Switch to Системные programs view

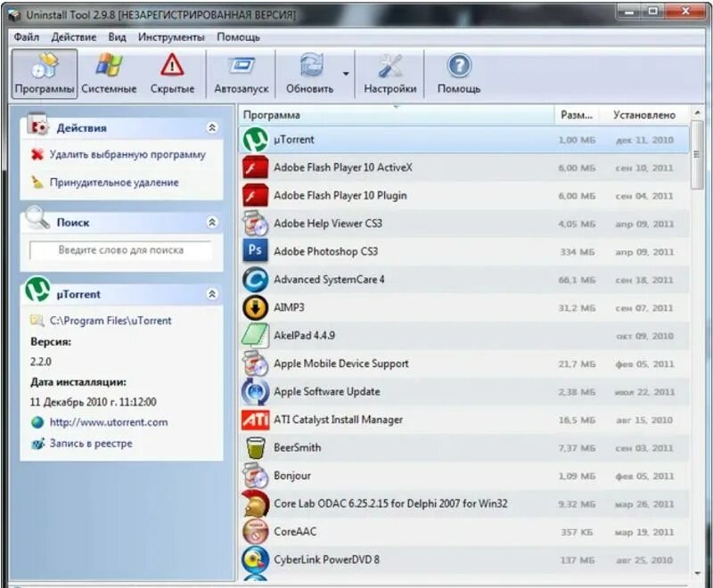(x=109, y=74)
